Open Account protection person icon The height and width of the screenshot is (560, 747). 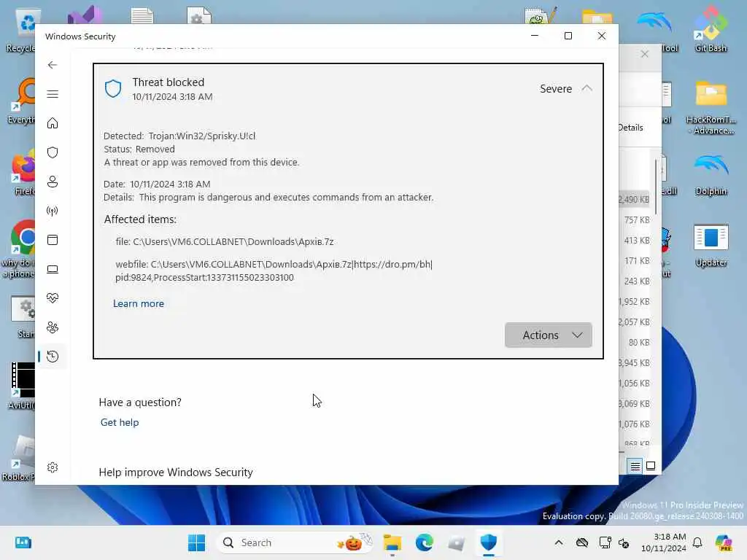(x=53, y=182)
